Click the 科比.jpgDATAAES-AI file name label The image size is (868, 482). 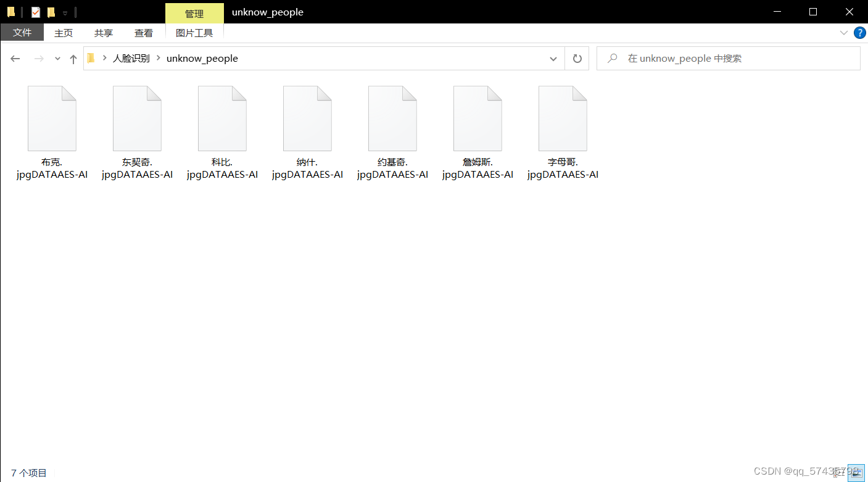point(222,168)
